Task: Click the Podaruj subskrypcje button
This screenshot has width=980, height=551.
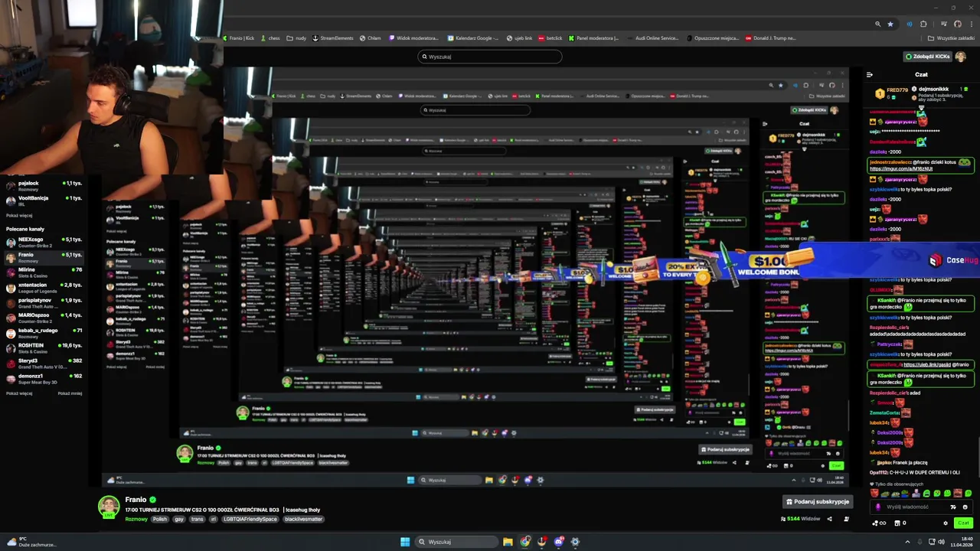Action: (818, 501)
